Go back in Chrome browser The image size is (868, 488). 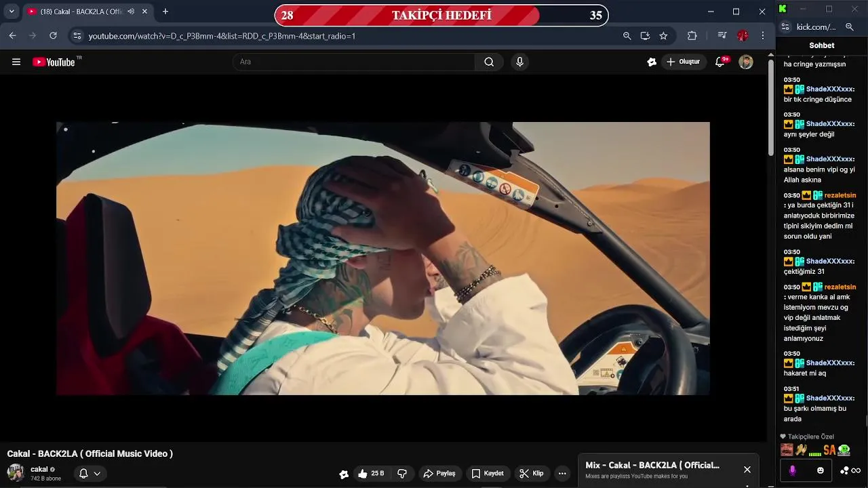click(x=12, y=36)
